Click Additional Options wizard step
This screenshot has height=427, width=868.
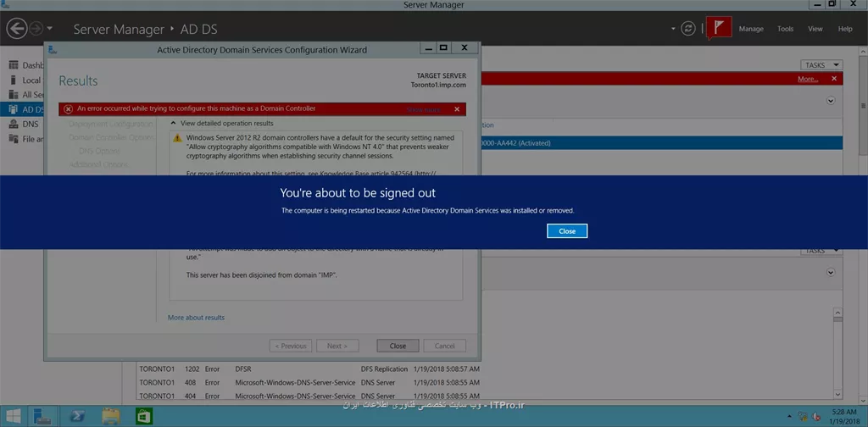click(x=98, y=164)
